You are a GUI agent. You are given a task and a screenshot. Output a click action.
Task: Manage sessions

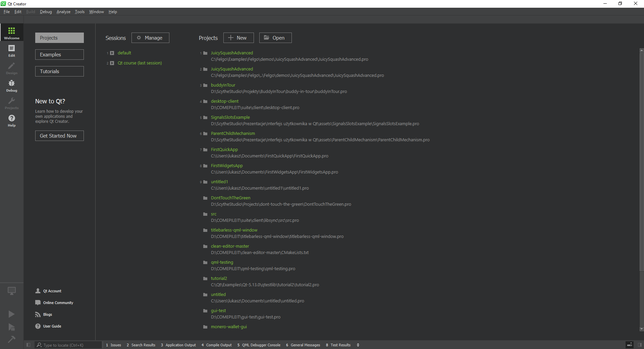pyautogui.click(x=150, y=38)
